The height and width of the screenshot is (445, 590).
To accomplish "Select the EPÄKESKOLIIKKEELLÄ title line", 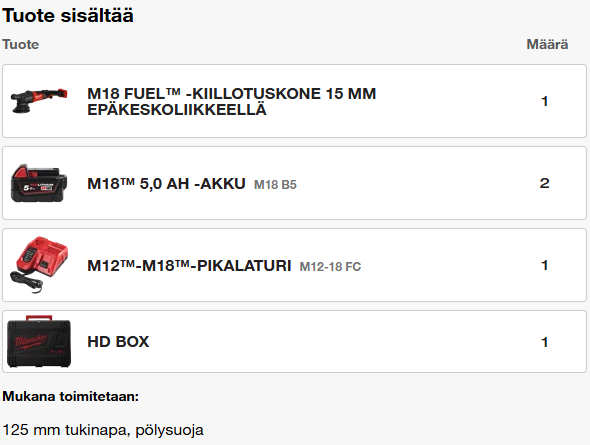I will tap(177, 110).
